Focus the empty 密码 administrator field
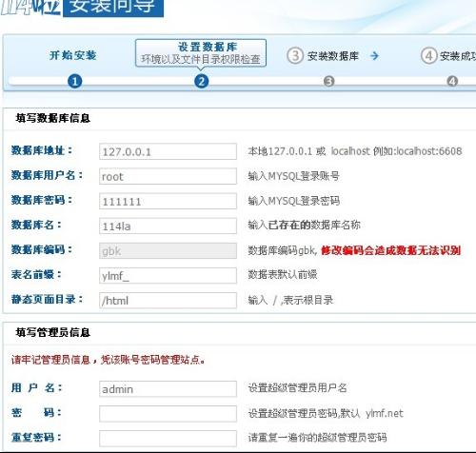476x453 pixels. coord(168,414)
